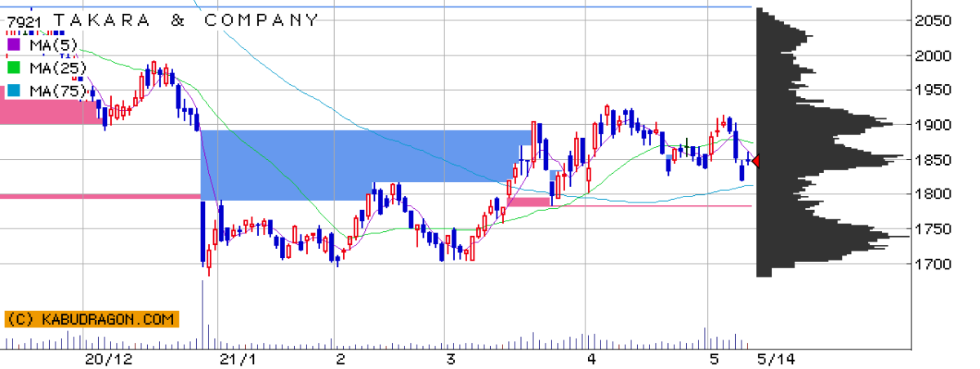Click the 21/1 date axis label
Image resolution: width=980 pixels, height=369 pixels.
point(238,359)
